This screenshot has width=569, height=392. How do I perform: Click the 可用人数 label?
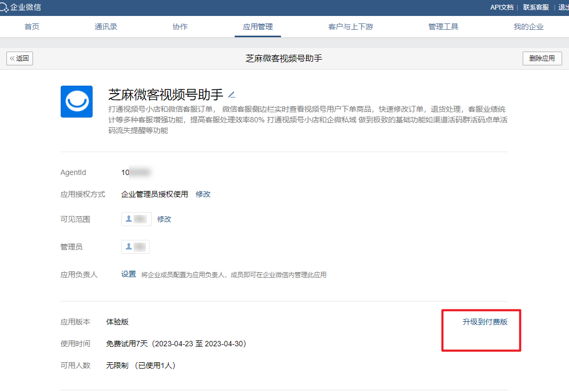76,365
